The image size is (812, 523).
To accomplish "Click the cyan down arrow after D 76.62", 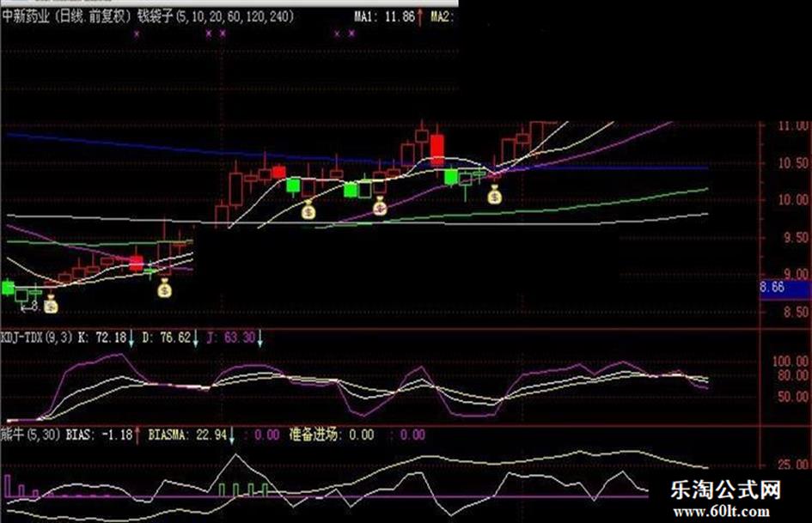I will coord(195,338).
